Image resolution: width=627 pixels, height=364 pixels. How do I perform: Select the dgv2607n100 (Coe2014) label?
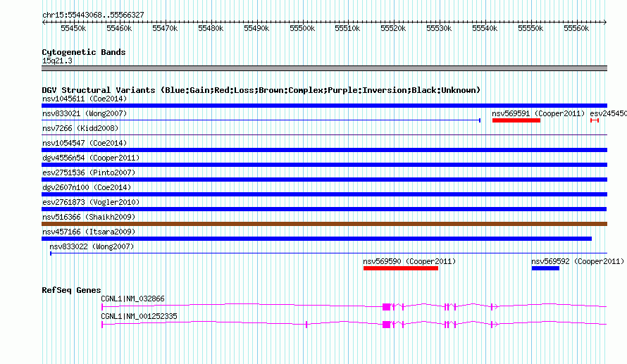pyautogui.click(x=87, y=187)
